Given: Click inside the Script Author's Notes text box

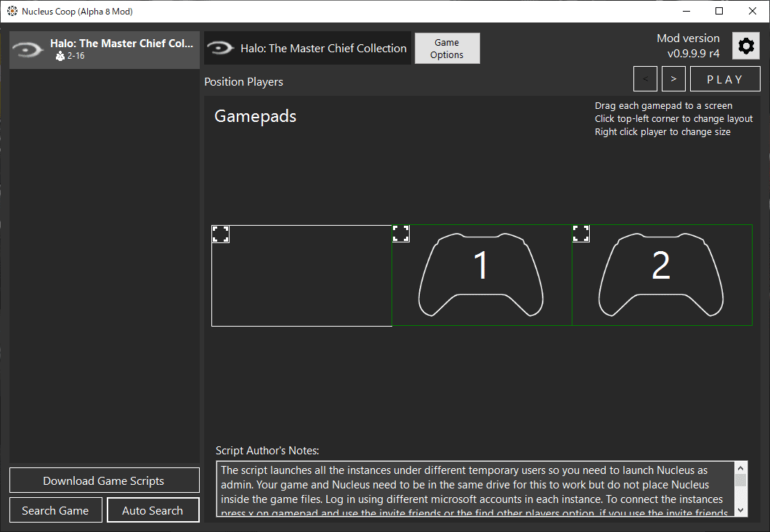Looking at the screenshot, I should [477, 488].
